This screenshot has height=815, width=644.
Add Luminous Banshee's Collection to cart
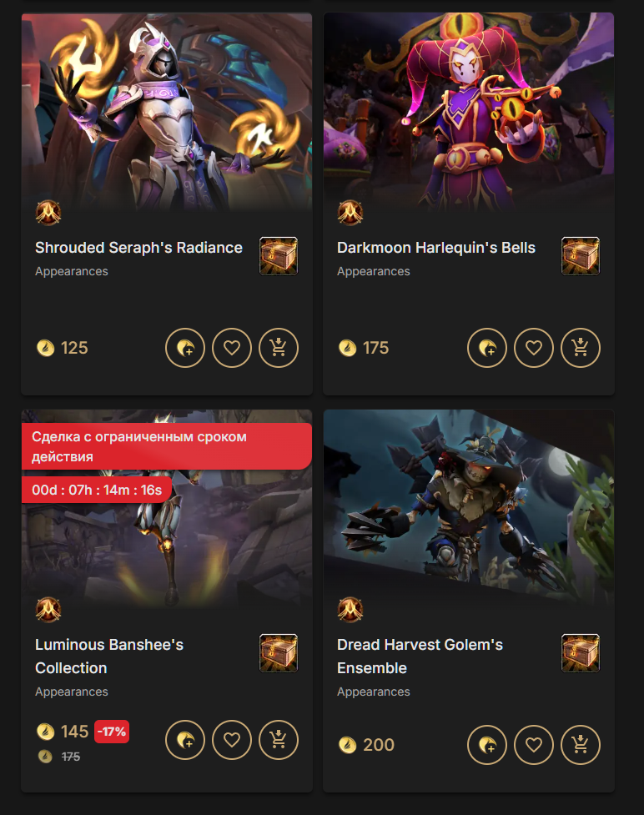tap(279, 740)
